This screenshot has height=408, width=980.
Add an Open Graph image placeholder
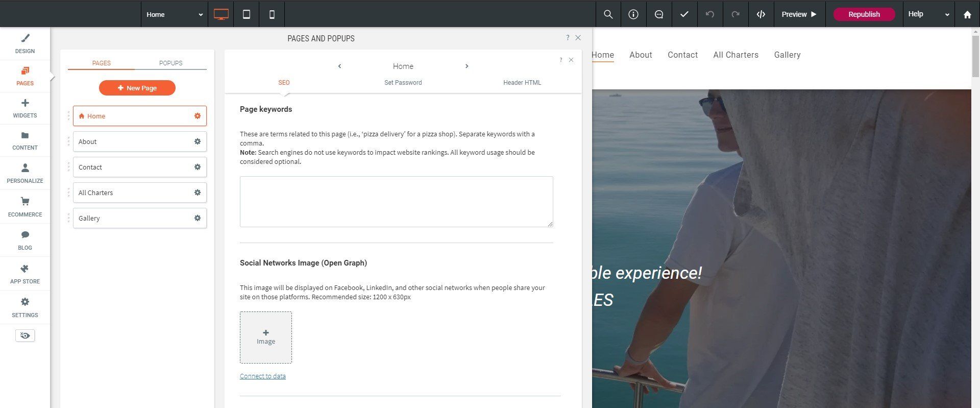[x=266, y=338]
